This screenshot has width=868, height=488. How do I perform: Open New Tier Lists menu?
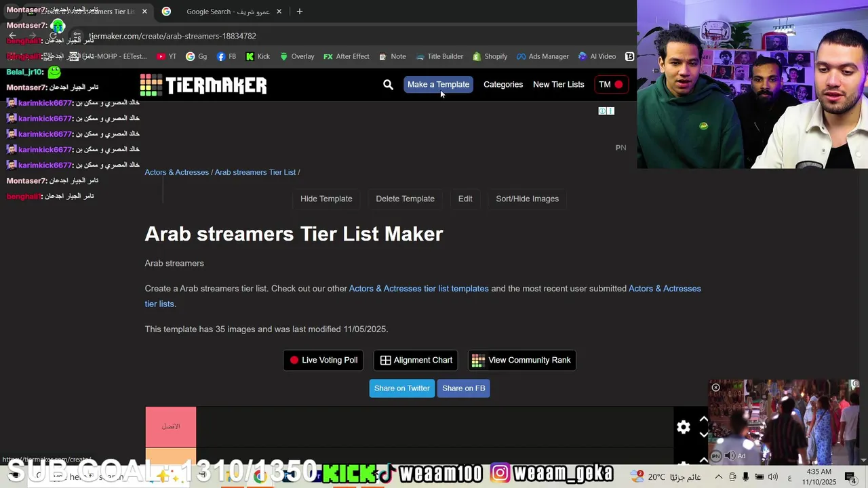[x=558, y=85]
